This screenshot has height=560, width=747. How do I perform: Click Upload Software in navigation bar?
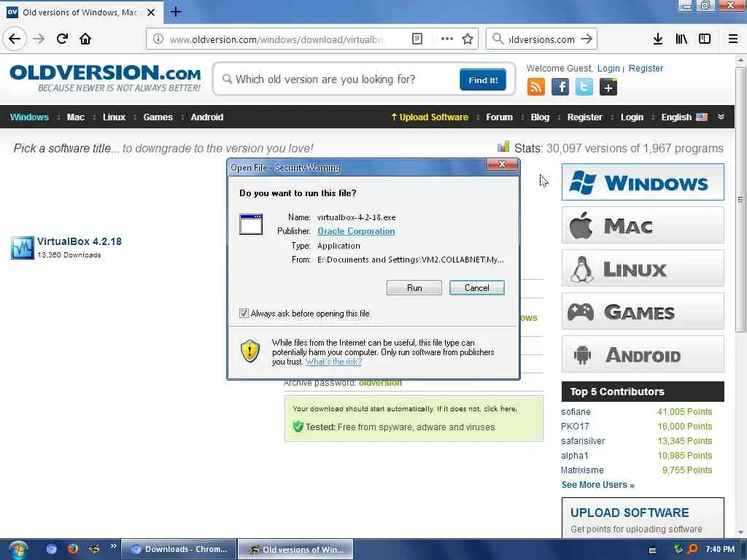(429, 117)
